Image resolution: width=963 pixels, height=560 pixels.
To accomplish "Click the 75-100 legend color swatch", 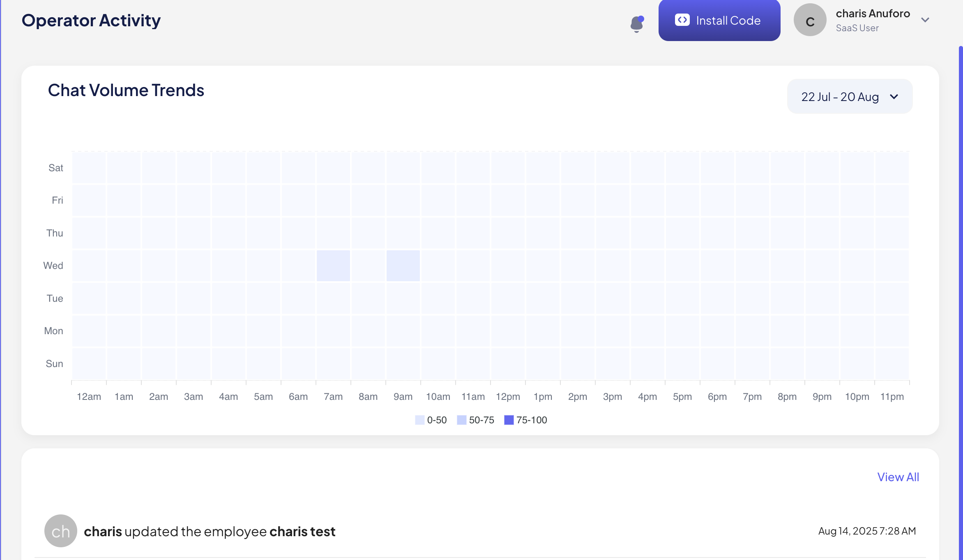I will tap(509, 420).
